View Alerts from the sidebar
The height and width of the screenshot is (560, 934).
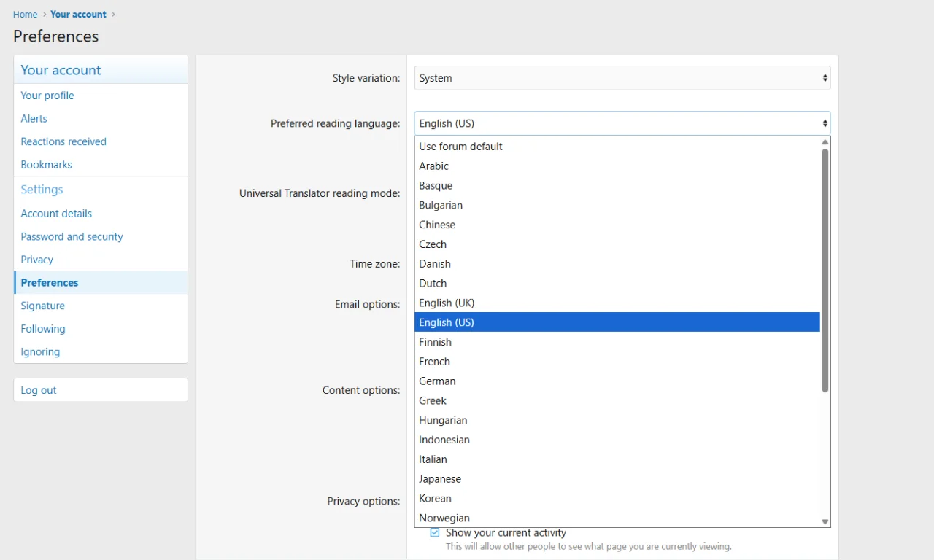(x=101, y=119)
